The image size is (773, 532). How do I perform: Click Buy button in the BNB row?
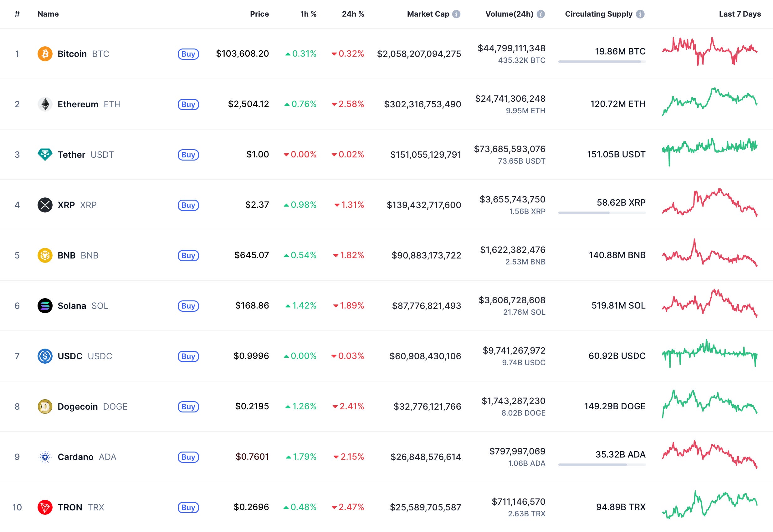188,255
